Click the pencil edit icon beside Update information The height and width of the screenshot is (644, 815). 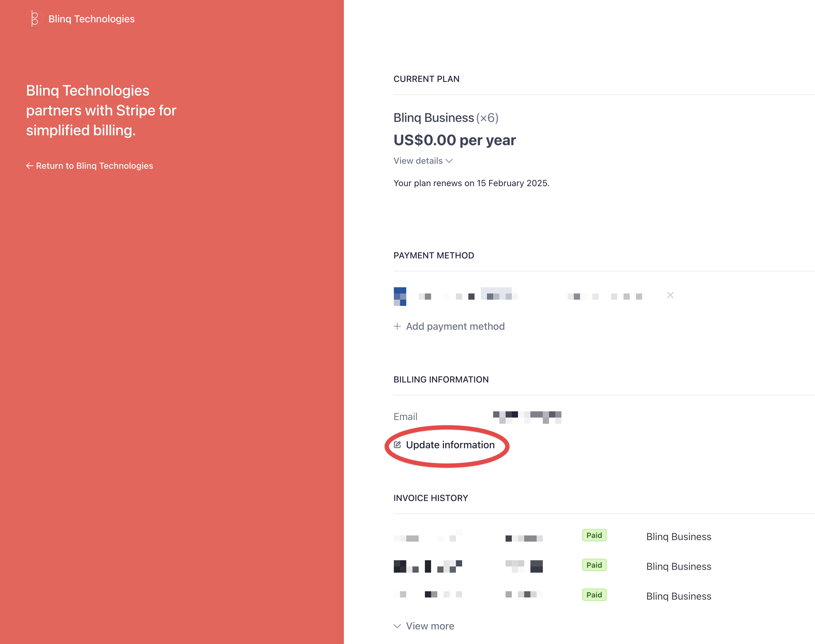pos(398,445)
